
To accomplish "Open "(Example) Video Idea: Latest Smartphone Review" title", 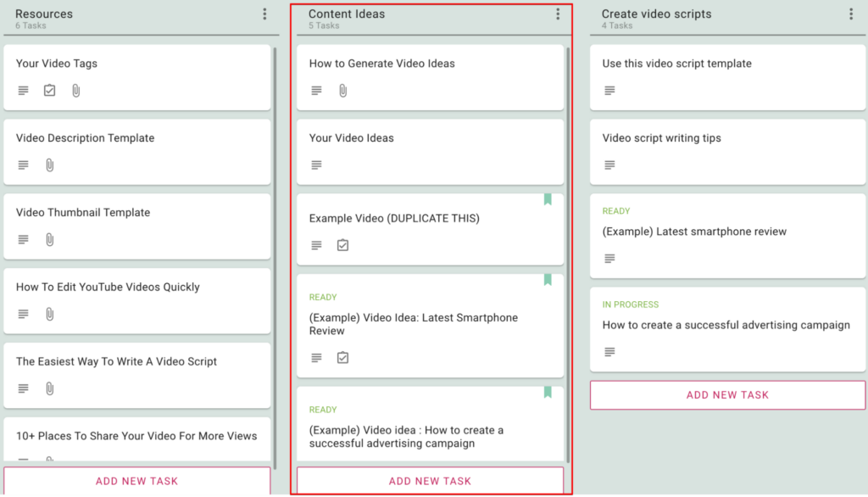I will click(x=414, y=324).
